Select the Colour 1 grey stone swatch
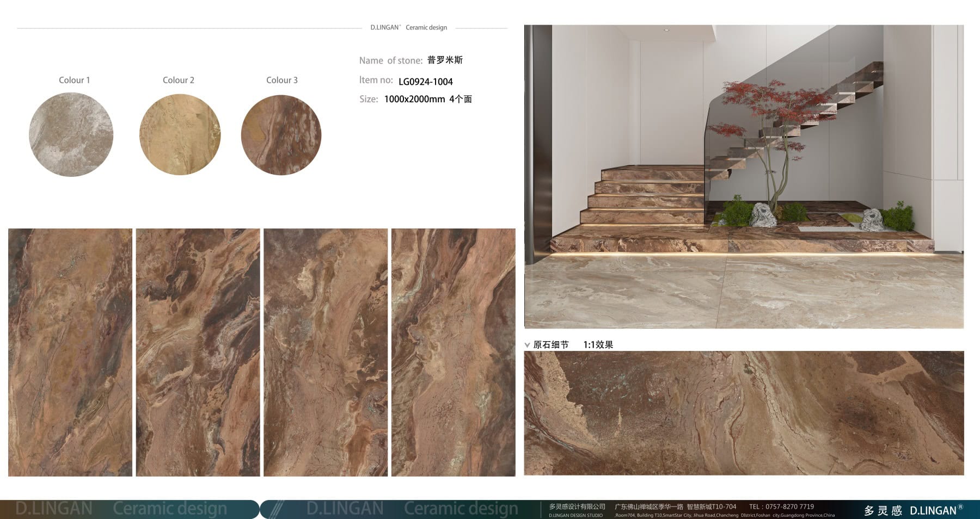 click(x=71, y=134)
